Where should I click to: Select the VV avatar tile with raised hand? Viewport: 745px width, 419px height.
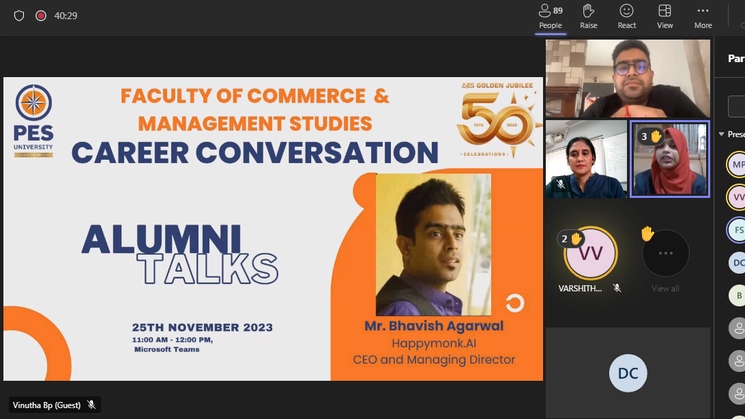pyautogui.click(x=590, y=254)
